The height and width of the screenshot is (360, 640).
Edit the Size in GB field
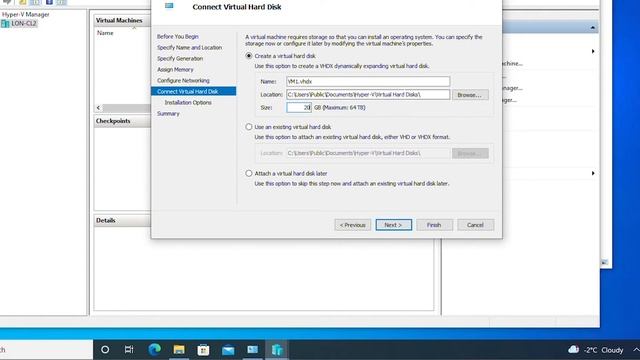[x=299, y=108]
